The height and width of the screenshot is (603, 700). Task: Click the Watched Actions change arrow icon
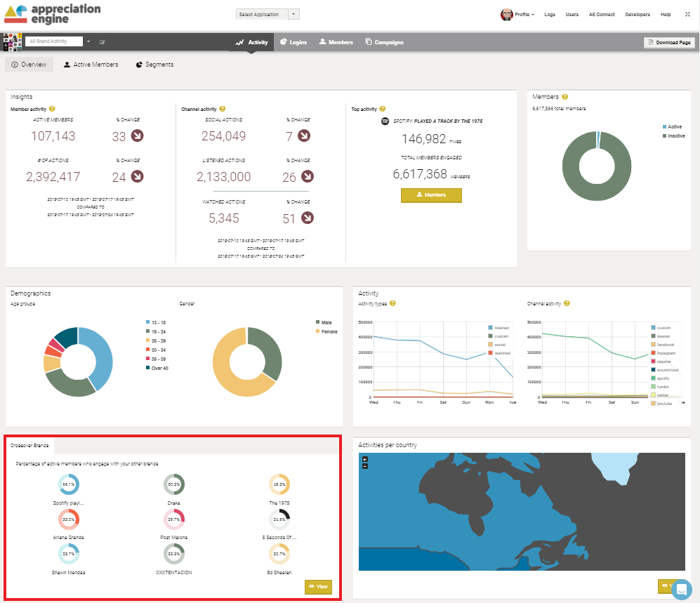[307, 218]
